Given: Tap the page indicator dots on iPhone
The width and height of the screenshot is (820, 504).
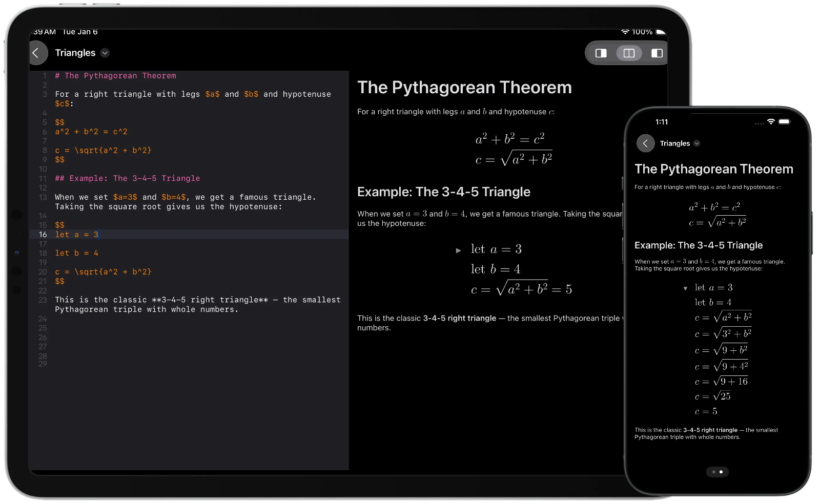Looking at the screenshot, I should pos(717,472).
